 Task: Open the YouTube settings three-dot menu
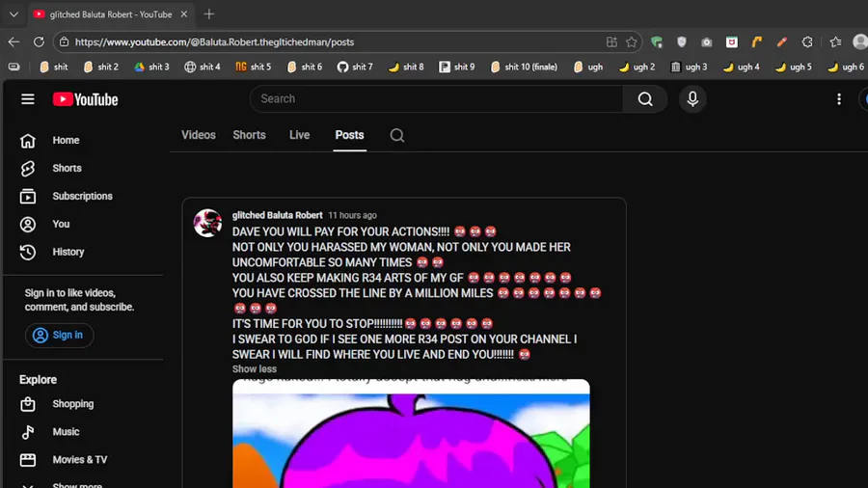click(839, 99)
